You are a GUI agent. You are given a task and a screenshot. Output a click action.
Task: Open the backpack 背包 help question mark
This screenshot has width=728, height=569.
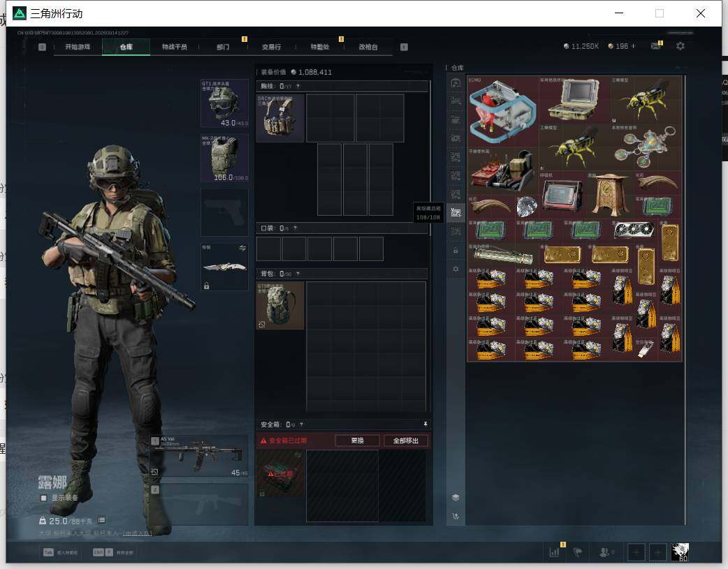pos(298,274)
